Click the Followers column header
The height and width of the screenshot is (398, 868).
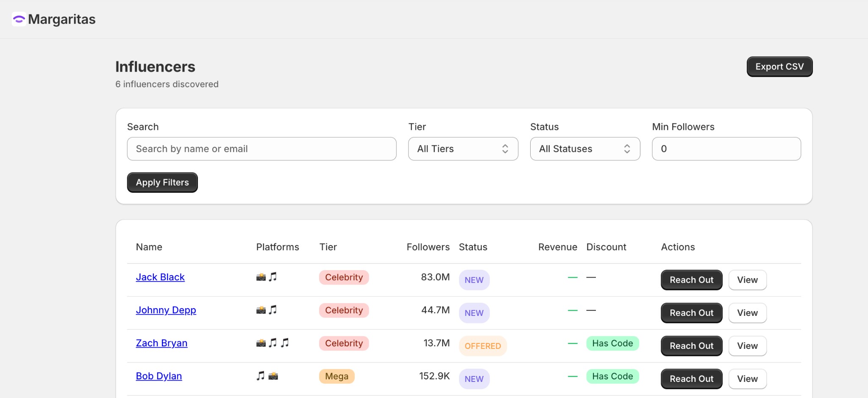click(x=428, y=247)
